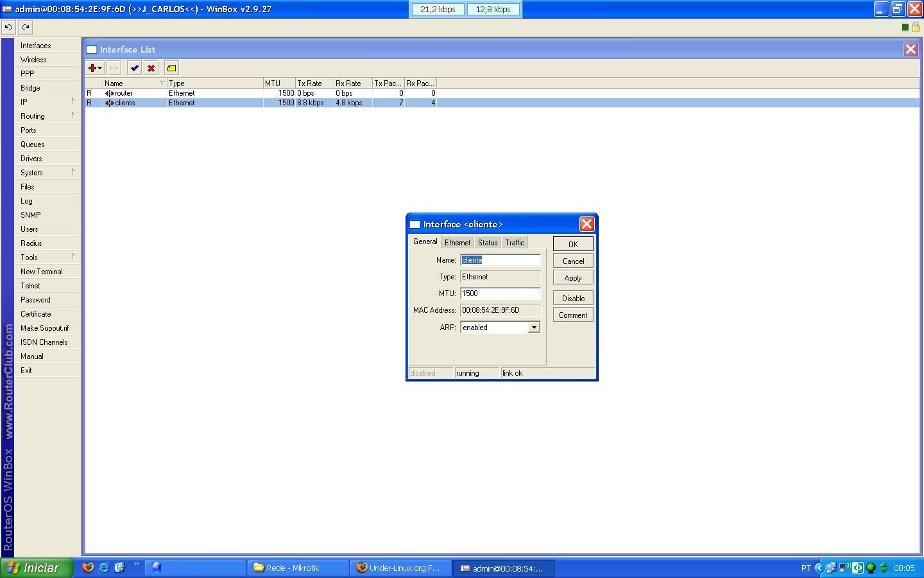Click the padlock secure-mode icon
The width and height of the screenshot is (924, 578).
tap(915, 27)
